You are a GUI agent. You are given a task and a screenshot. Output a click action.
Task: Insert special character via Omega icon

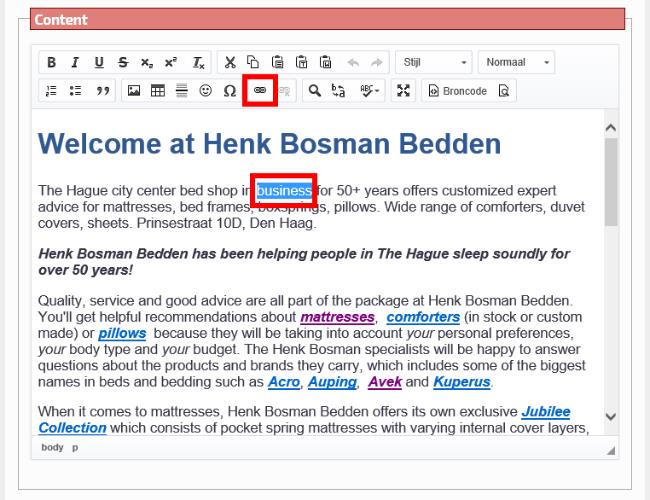pyautogui.click(x=230, y=90)
